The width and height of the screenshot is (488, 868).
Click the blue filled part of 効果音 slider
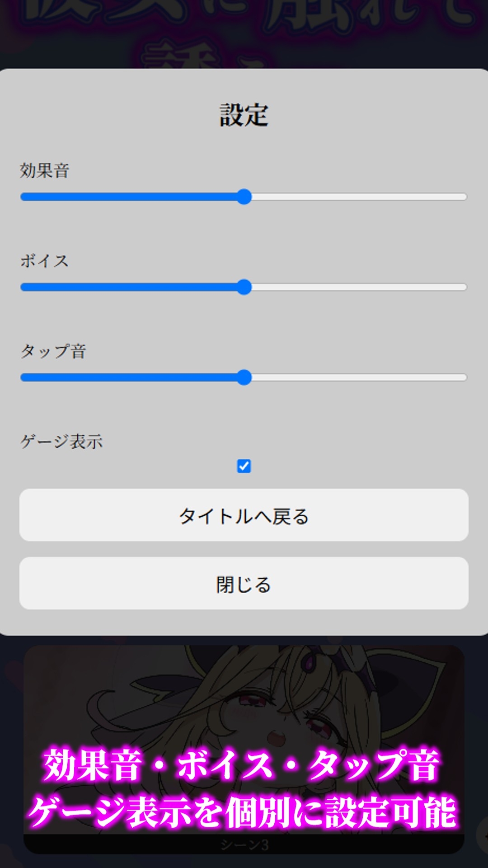point(129,197)
